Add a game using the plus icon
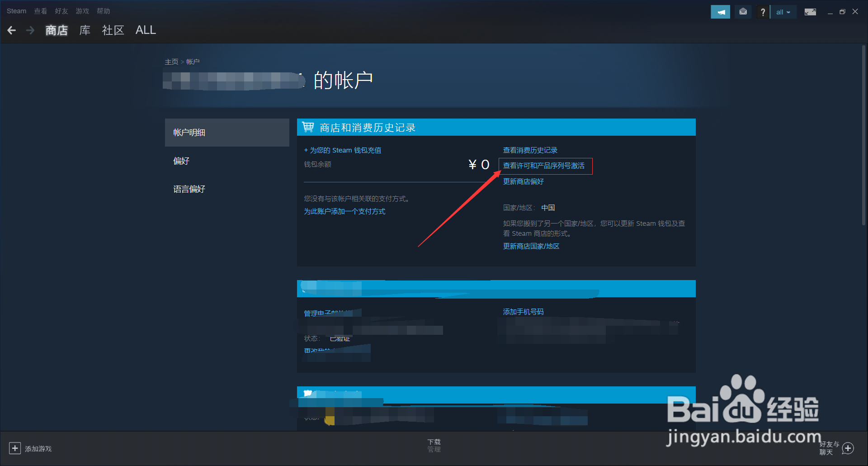The width and height of the screenshot is (868, 466). tap(15, 448)
